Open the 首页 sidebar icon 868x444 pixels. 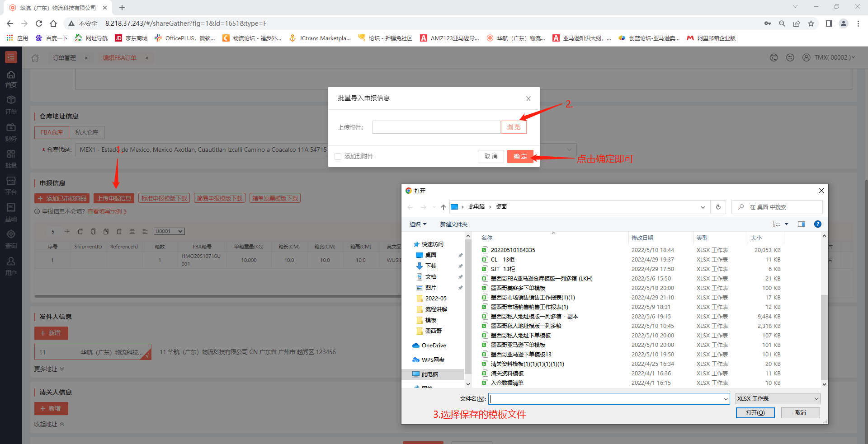(11, 79)
